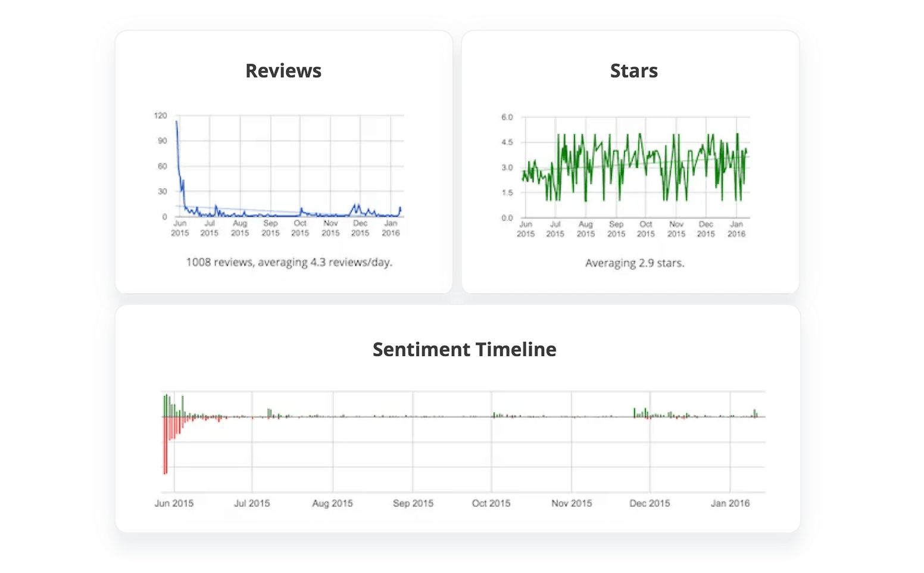The width and height of the screenshot is (924, 573).
Task: Click 'Dec 2015' on the Stars chart axis
Action: [x=706, y=229]
